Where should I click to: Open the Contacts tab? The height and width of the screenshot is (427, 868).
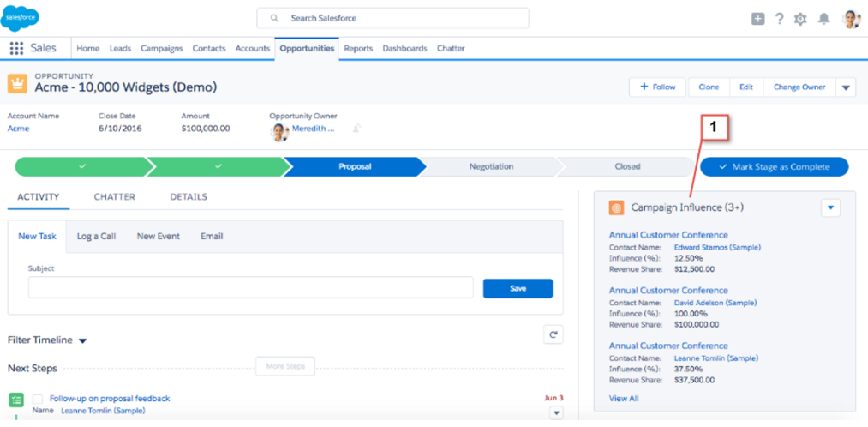tap(209, 48)
